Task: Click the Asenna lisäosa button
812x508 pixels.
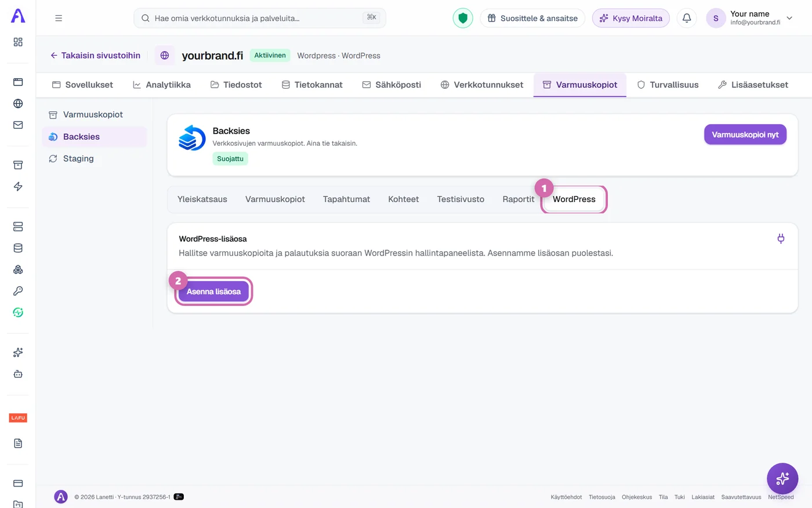Action: pyautogui.click(x=213, y=291)
